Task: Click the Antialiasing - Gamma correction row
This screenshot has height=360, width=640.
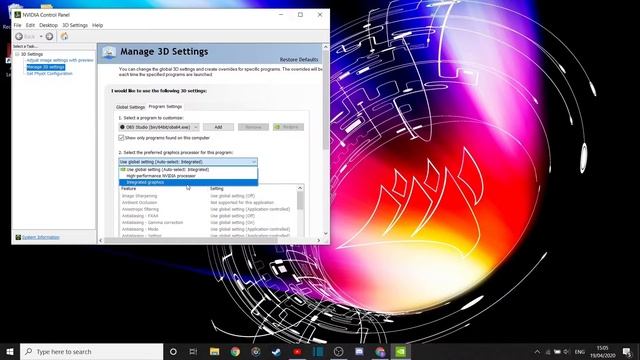Action: coord(208,222)
